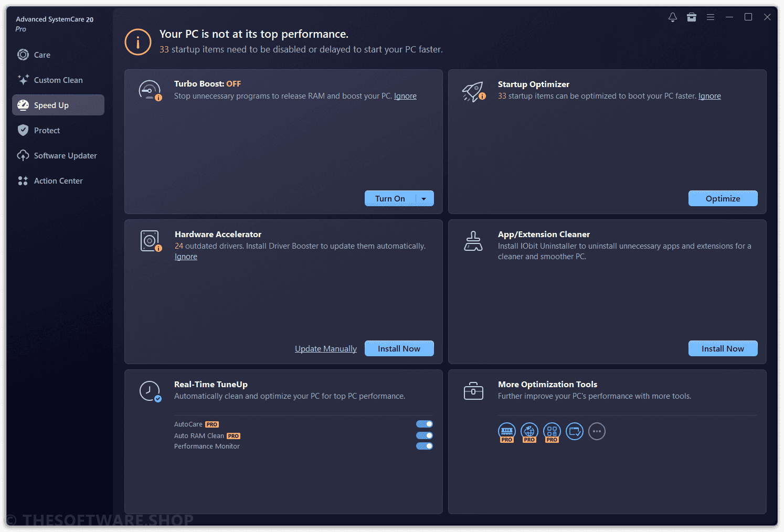The width and height of the screenshot is (784, 532).
Task: Click the Real-Time TuneUp clock icon
Action: point(150,391)
